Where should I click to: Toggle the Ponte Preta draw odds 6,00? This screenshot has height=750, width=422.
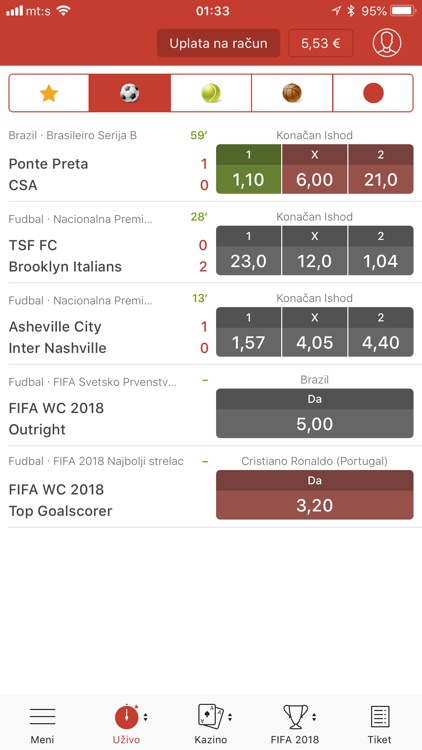[x=315, y=169]
